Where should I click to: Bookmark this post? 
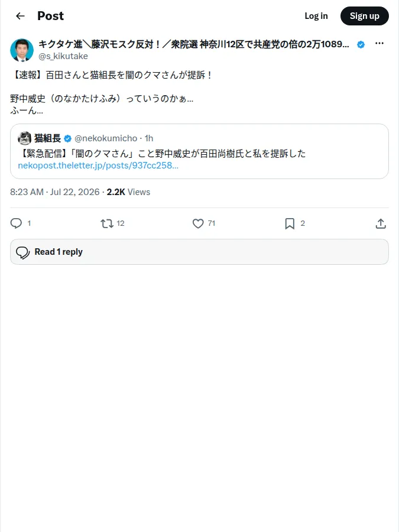click(x=290, y=223)
